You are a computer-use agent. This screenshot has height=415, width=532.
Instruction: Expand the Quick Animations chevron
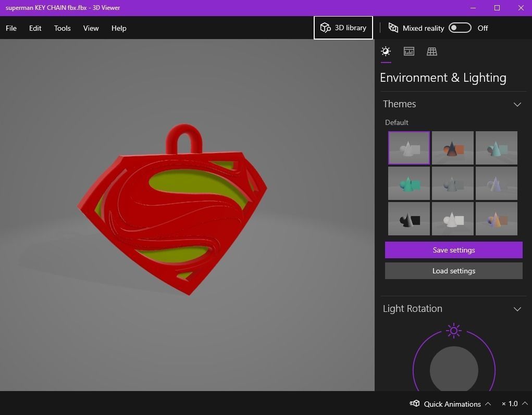tap(488, 404)
